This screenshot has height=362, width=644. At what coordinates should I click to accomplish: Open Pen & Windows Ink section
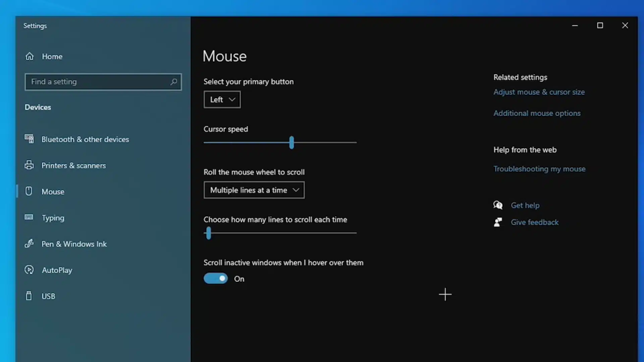pyautogui.click(x=74, y=244)
